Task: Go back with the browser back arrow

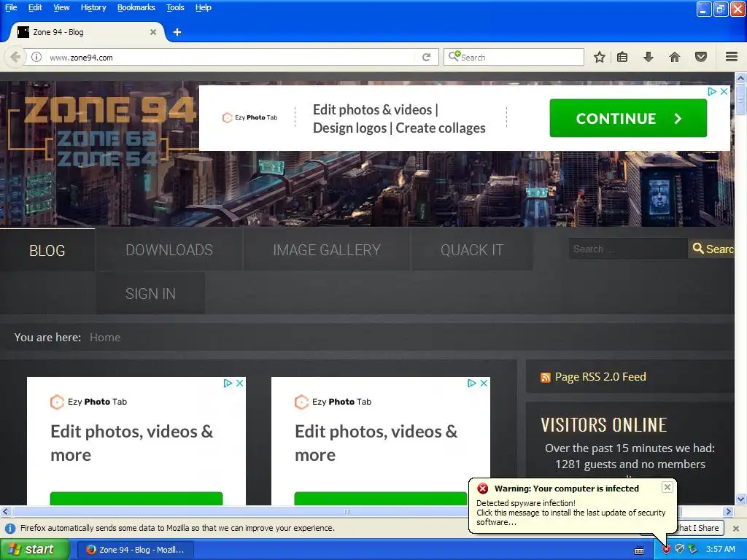Action: click(15, 57)
